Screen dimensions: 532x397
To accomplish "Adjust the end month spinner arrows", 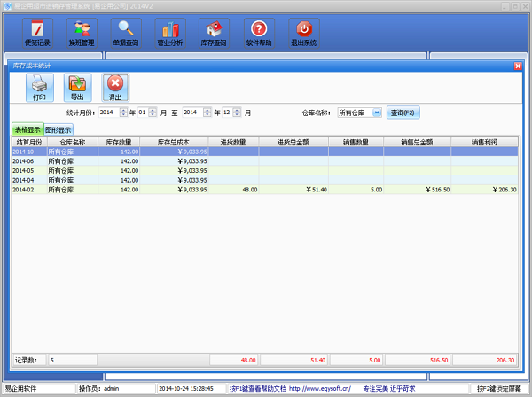I will point(237,113).
